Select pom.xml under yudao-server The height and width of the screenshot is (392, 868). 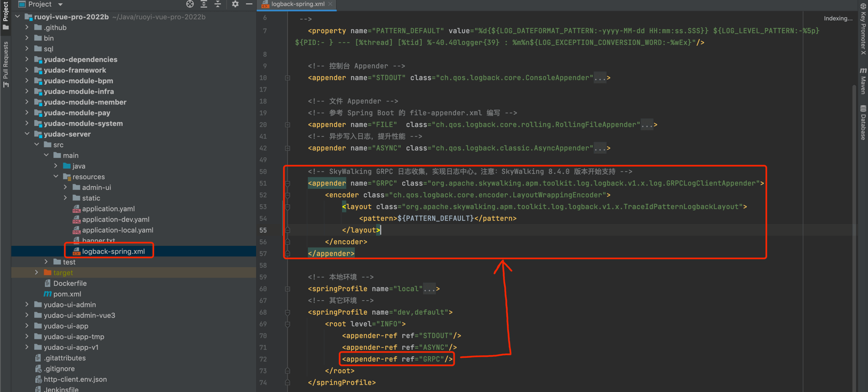(67, 294)
